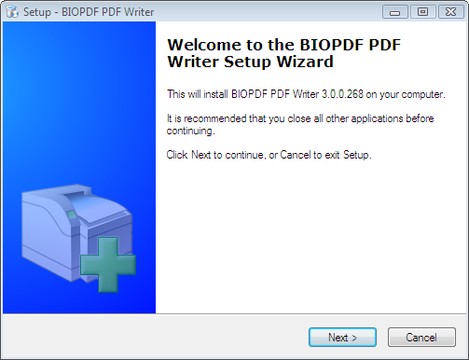Image resolution: width=469 pixels, height=360 pixels.
Task: Click the setup installer icon in title bar
Action: pyautogui.click(x=12, y=12)
